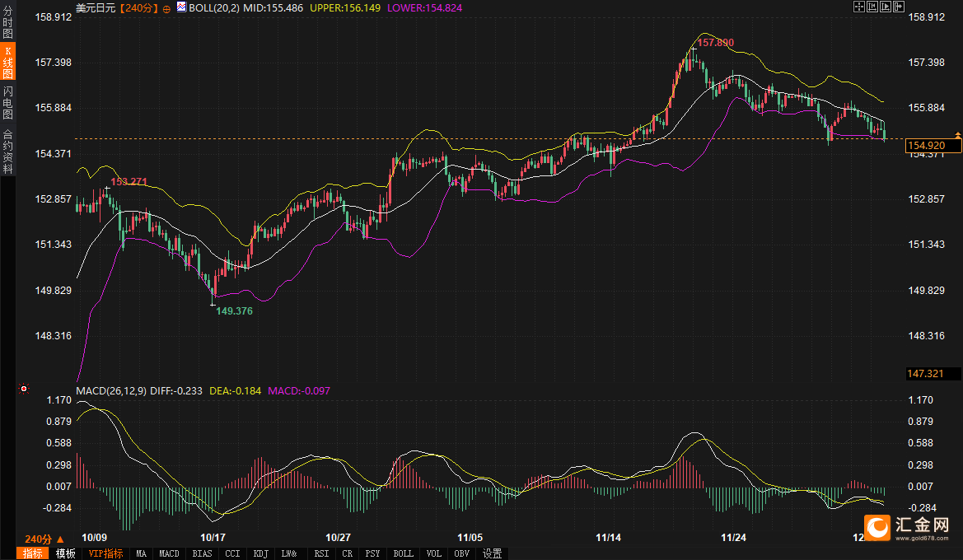Viewport: 963px width, 560px height.
Task: Select K线图 view in left sidebar
Action: click(x=7, y=62)
